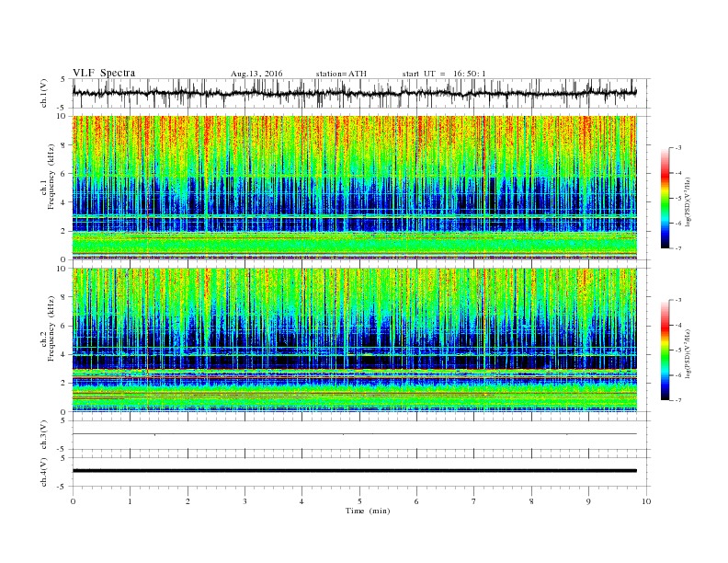Click time axis tick label "2"
The width and height of the screenshot is (728, 563).
(x=188, y=501)
